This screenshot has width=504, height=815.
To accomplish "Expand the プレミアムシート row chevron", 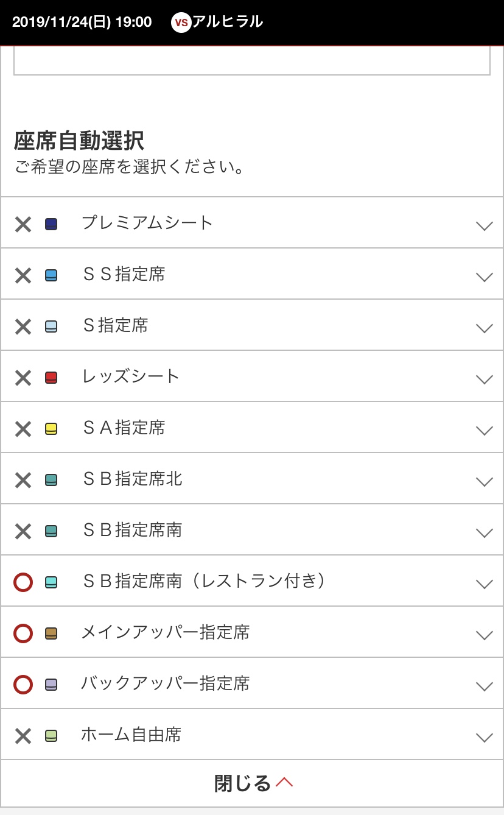I will tap(484, 225).
